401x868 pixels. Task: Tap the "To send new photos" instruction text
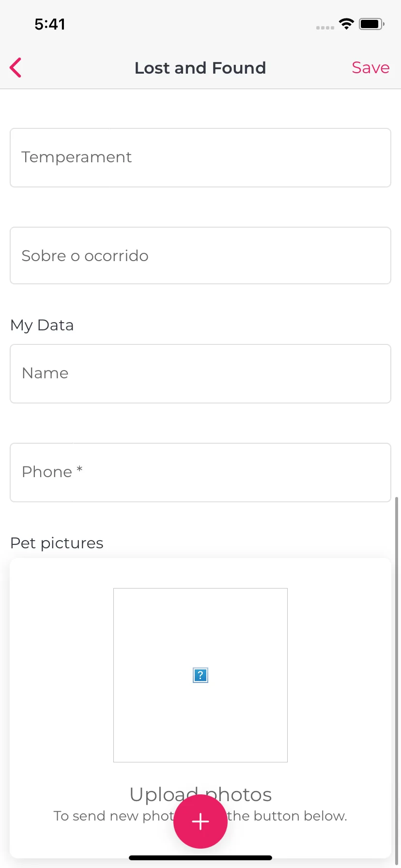(x=200, y=816)
